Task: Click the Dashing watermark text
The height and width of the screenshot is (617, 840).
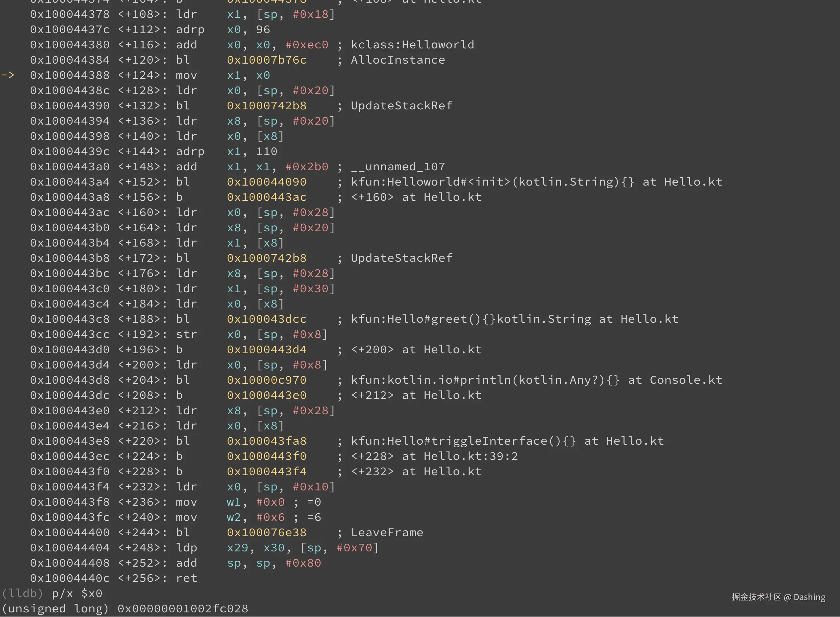Action: pyautogui.click(x=810, y=597)
